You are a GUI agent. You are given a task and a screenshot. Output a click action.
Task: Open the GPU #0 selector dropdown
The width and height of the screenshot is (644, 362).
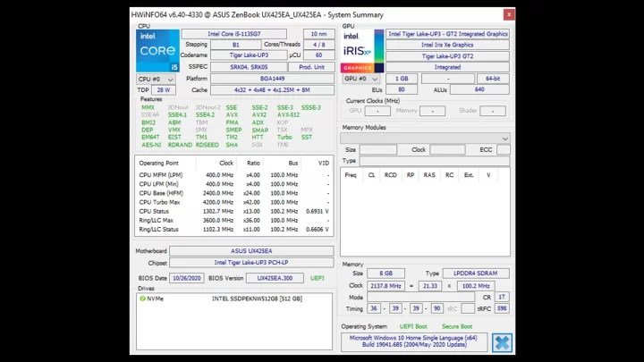pos(362,79)
